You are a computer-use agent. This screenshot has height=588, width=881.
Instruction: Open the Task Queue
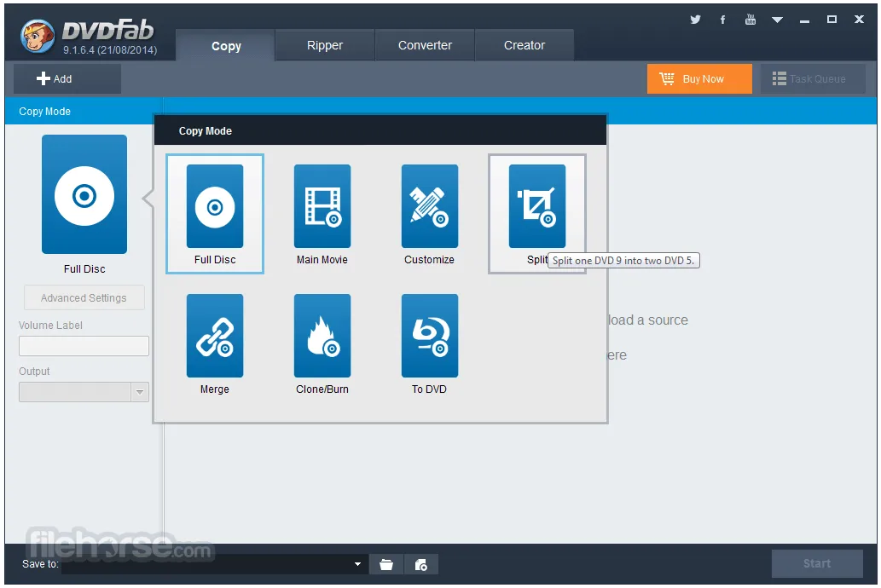point(813,78)
